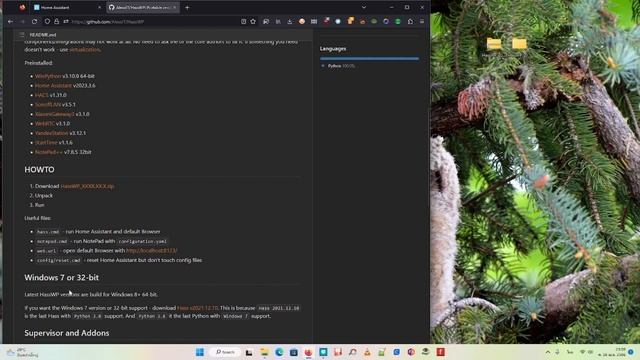Open the NotePad++ link
The height and width of the screenshot is (360, 640).
tap(49, 152)
